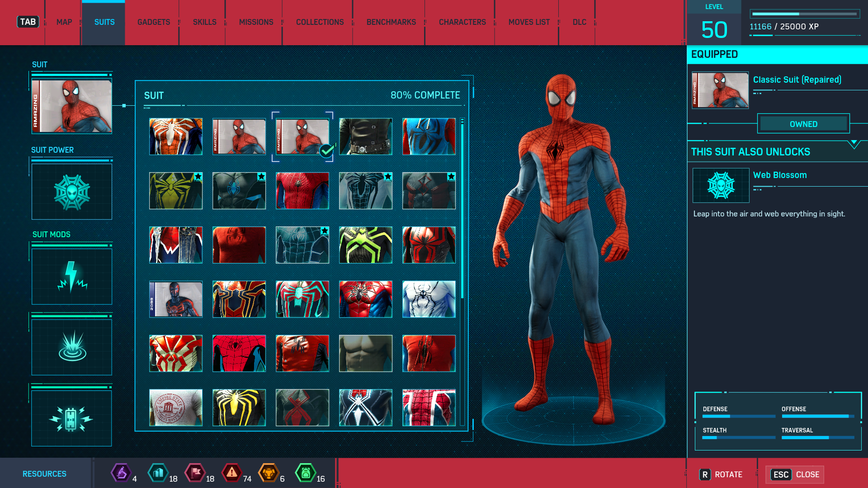Click the current suit preview under Suit
Viewport: 868px width, 488px height.
[x=72, y=106]
